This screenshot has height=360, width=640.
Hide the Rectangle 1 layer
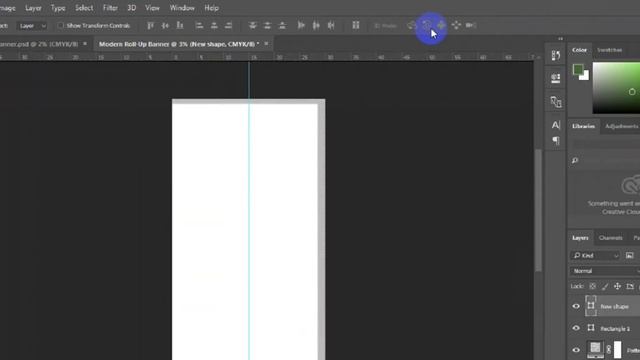point(576,328)
